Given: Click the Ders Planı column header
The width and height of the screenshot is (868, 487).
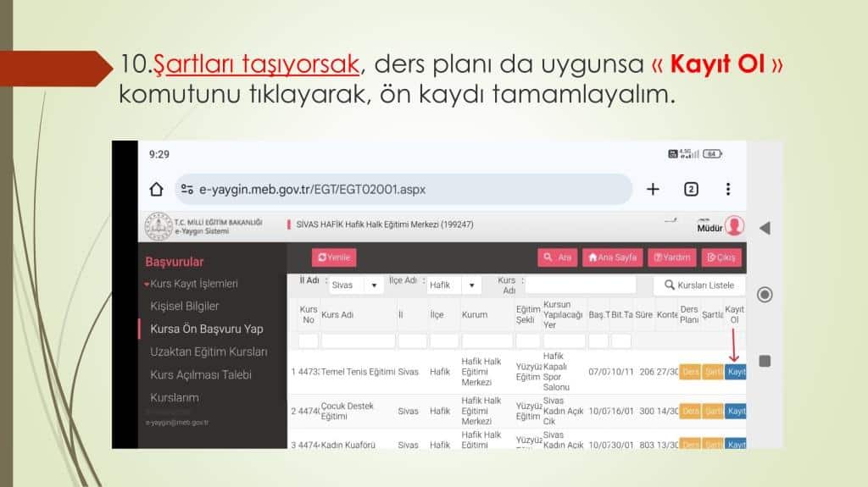Looking at the screenshot, I should coord(689,314).
